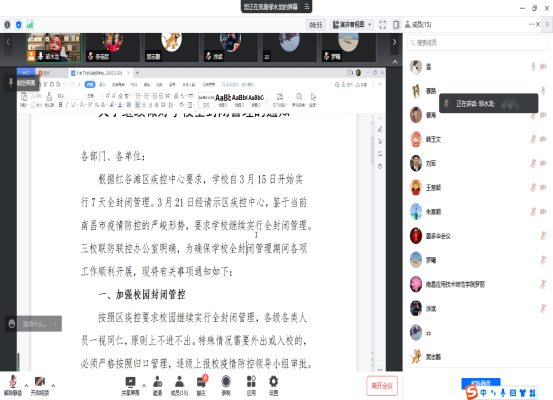Focus the search members input field
Viewport: 553px width, 400px height.
click(478, 43)
